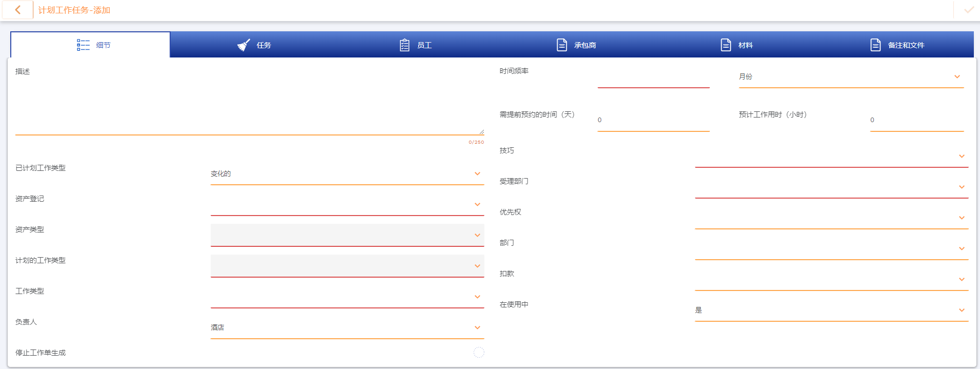
Task: Click the document icon on 材料 tab
Action: pyautogui.click(x=726, y=45)
